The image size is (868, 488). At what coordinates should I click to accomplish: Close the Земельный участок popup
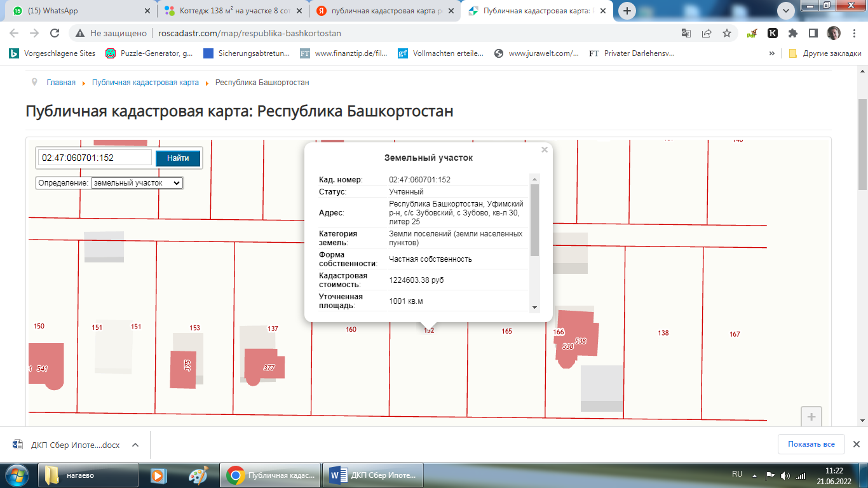point(544,150)
